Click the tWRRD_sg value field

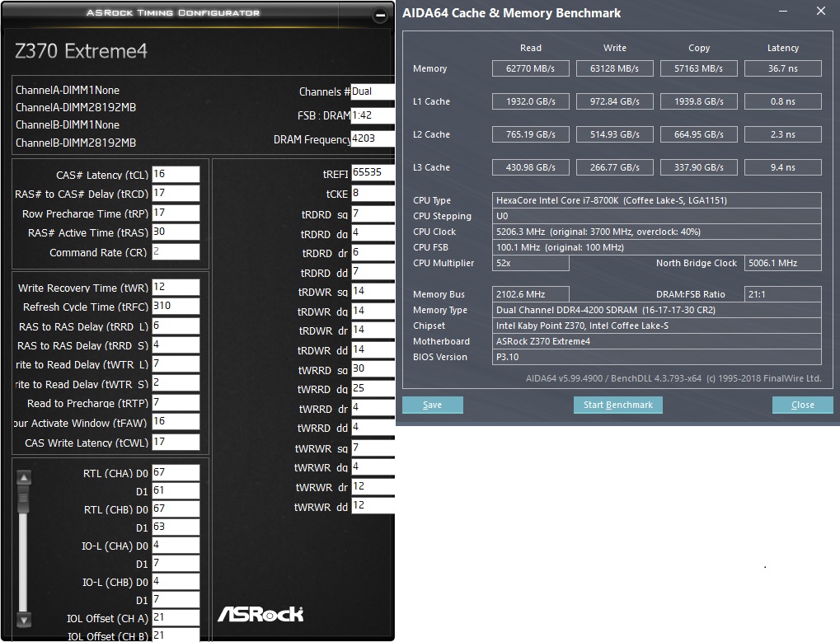point(373,369)
